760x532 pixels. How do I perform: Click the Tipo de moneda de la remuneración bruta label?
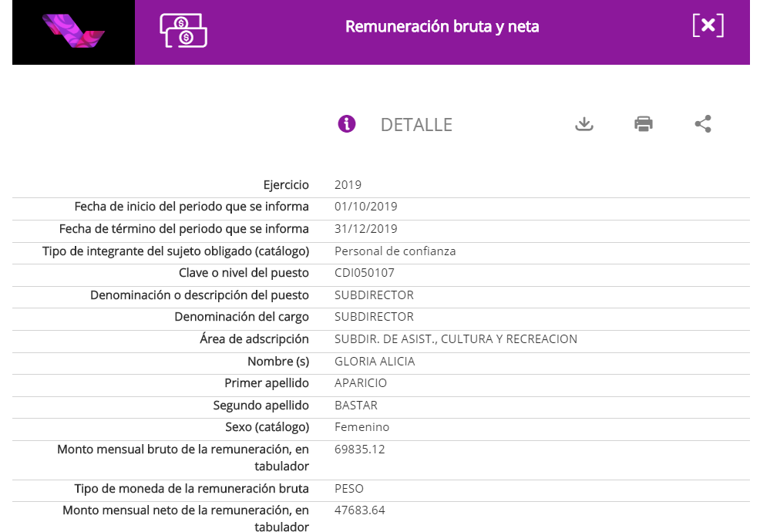[191, 488]
